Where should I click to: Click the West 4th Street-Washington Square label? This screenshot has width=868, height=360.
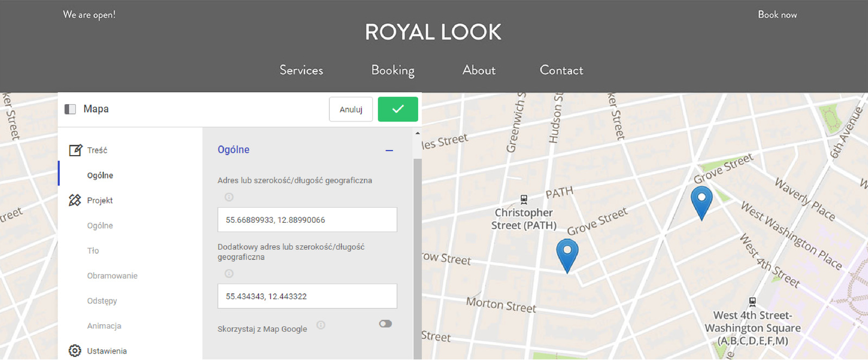(x=752, y=328)
